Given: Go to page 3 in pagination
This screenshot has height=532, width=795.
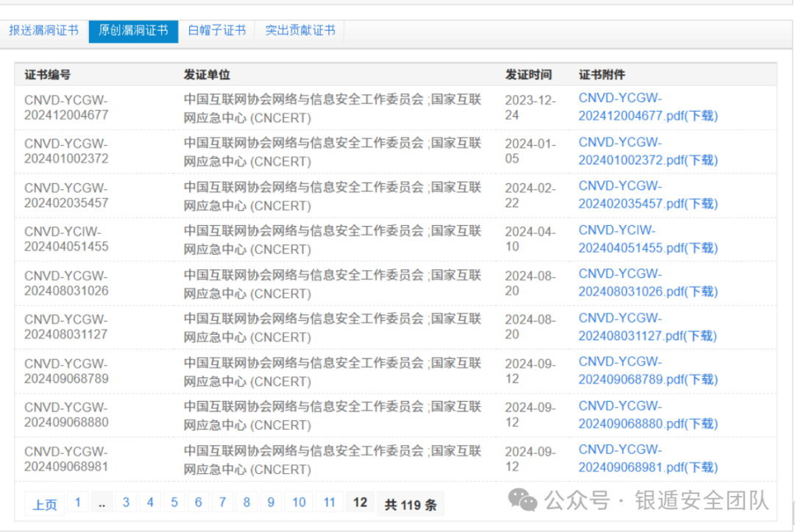Looking at the screenshot, I should click(126, 503).
